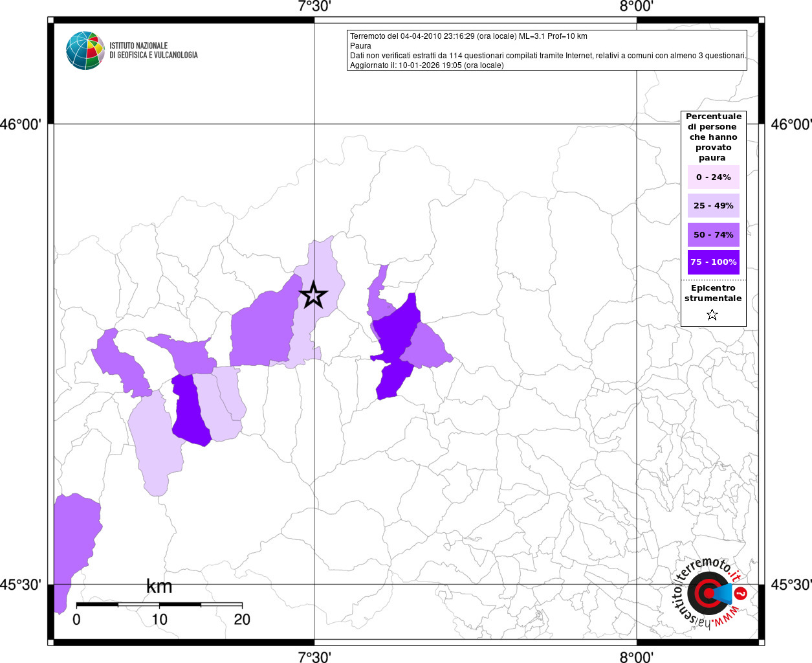Select the 0 - 24% legend swatch
Image resolution: width=812 pixels, height=663 pixels.
pyautogui.click(x=713, y=177)
